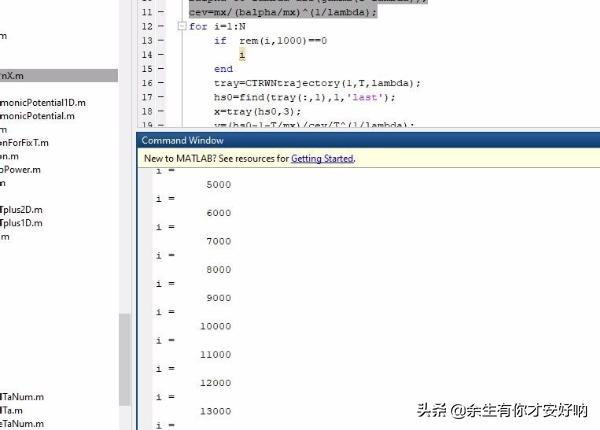This screenshot has height=430, width=600.
Task: Open the Getting Started link
Action: click(x=321, y=159)
